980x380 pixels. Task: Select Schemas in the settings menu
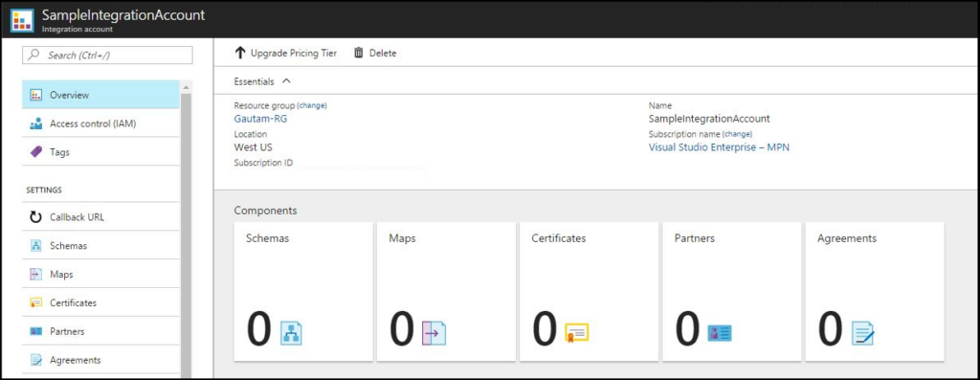[100, 246]
